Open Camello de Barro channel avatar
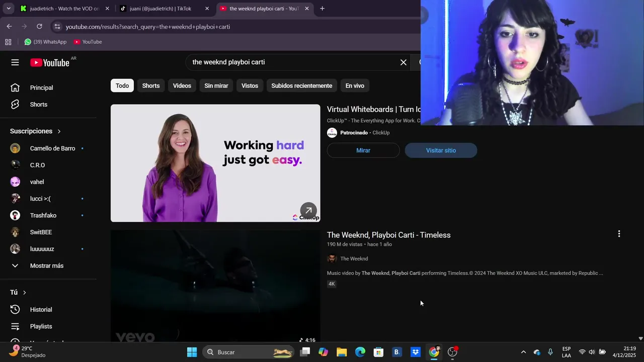Screen dimensions: 644x362 pyautogui.click(x=15, y=148)
